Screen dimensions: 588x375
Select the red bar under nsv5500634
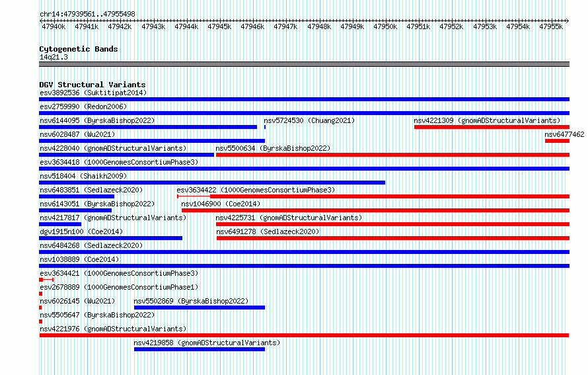(392, 155)
